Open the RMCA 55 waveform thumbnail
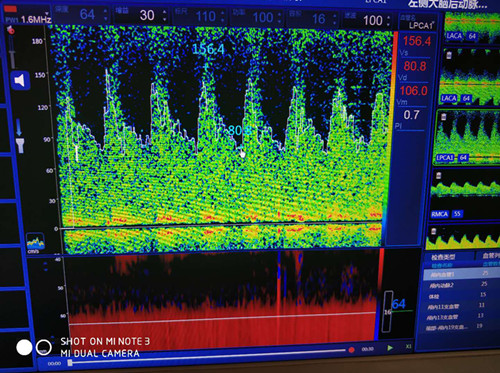The width and height of the screenshot is (500, 373). coord(465,195)
